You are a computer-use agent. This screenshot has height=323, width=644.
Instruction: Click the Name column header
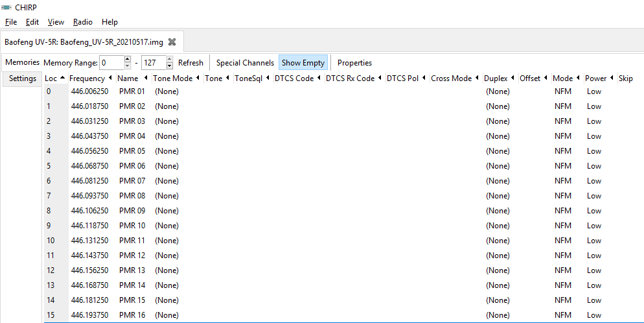[132, 78]
